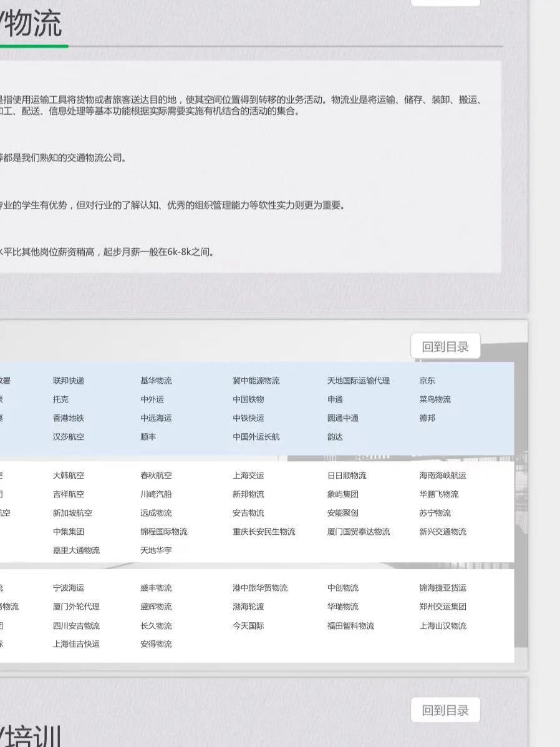Open the 托克 company link
Screen dimensions: 560x747
pyautogui.click(x=60, y=399)
